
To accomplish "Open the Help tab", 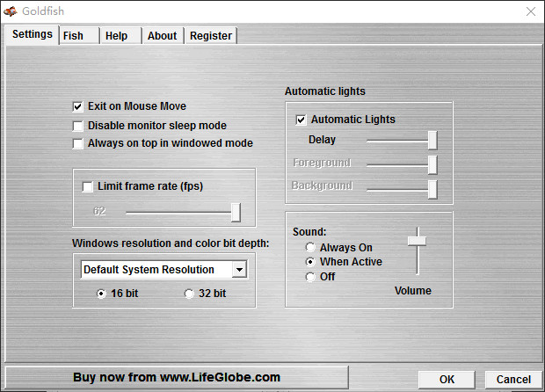I will click(116, 36).
